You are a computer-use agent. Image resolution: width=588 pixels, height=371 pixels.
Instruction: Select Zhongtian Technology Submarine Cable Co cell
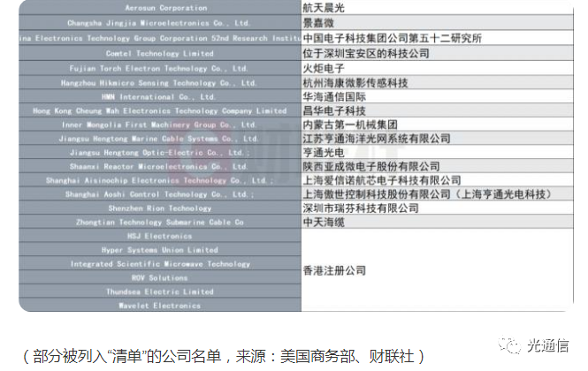pyautogui.click(x=160, y=222)
